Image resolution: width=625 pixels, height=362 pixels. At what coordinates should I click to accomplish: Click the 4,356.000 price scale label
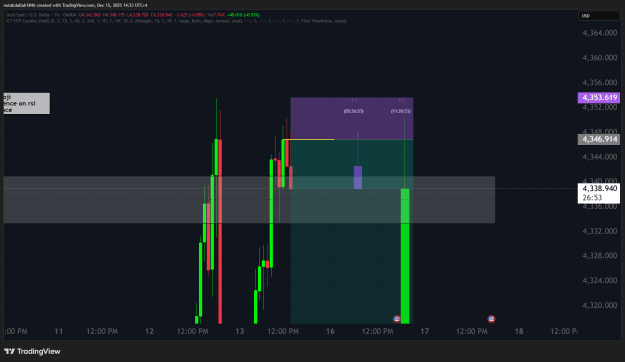pos(599,83)
